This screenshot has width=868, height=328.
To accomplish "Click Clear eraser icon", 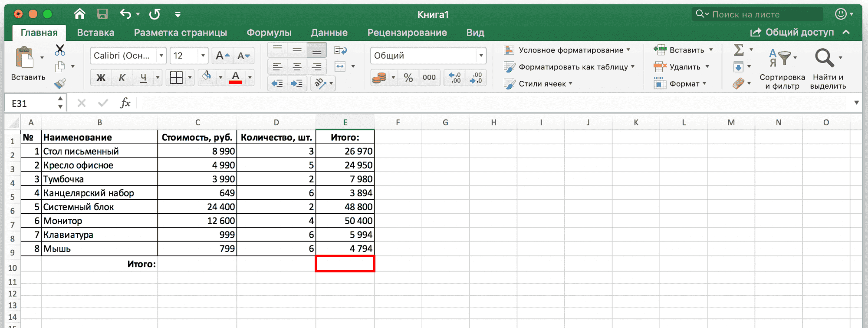I will click(738, 83).
